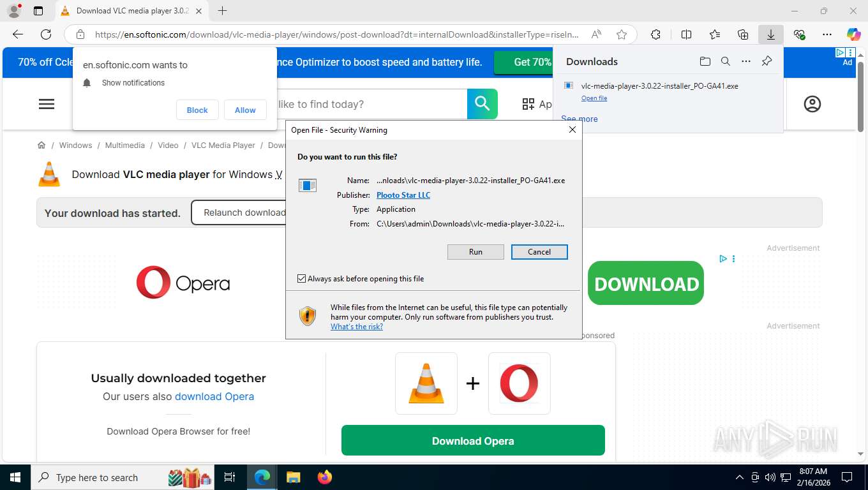Open the Copilot icon in Edge

(x=854, y=34)
